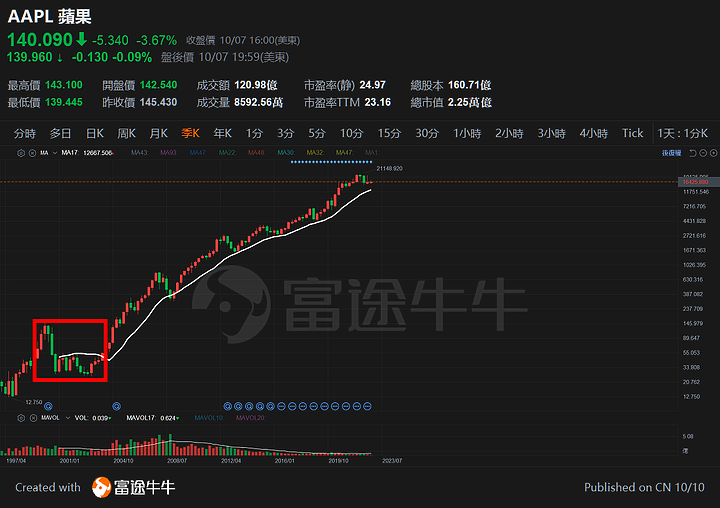
Task: Click the 昨收價 145.430 value
Action: coord(158,102)
